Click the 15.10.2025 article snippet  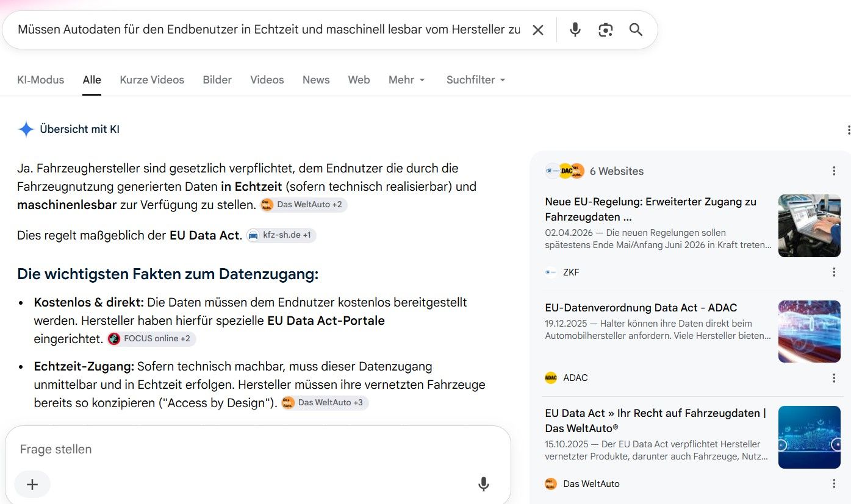(x=656, y=450)
